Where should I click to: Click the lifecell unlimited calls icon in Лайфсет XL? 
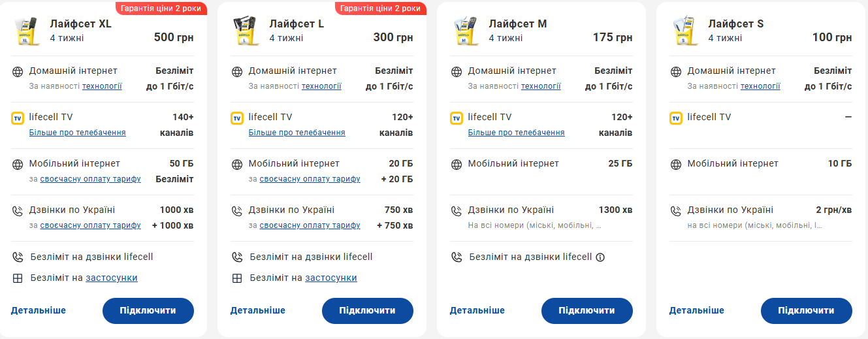pyautogui.click(x=18, y=257)
